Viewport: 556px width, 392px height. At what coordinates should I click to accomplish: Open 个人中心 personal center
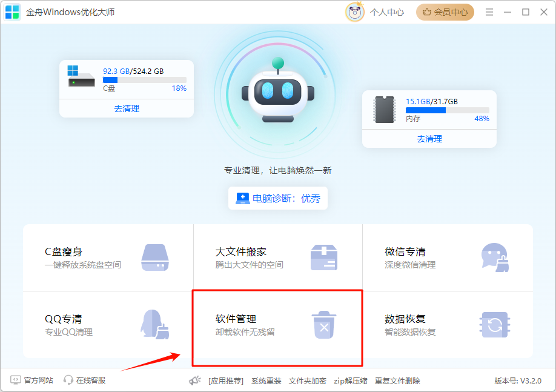click(387, 12)
